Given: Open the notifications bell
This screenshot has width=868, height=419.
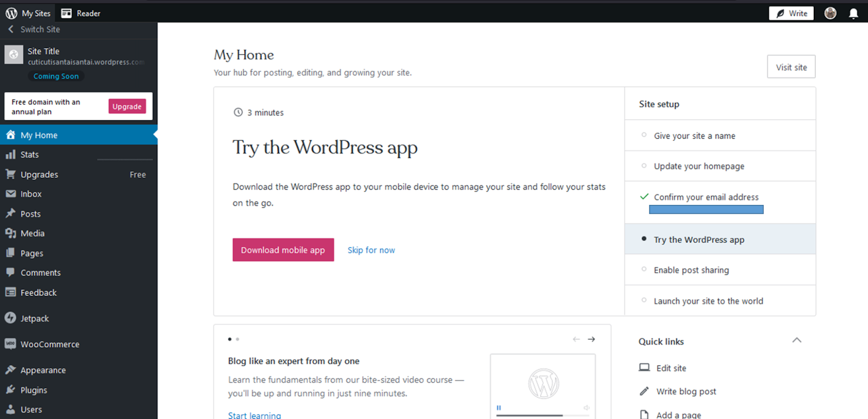Looking at the screenshot, I should [x=853, y=14].
